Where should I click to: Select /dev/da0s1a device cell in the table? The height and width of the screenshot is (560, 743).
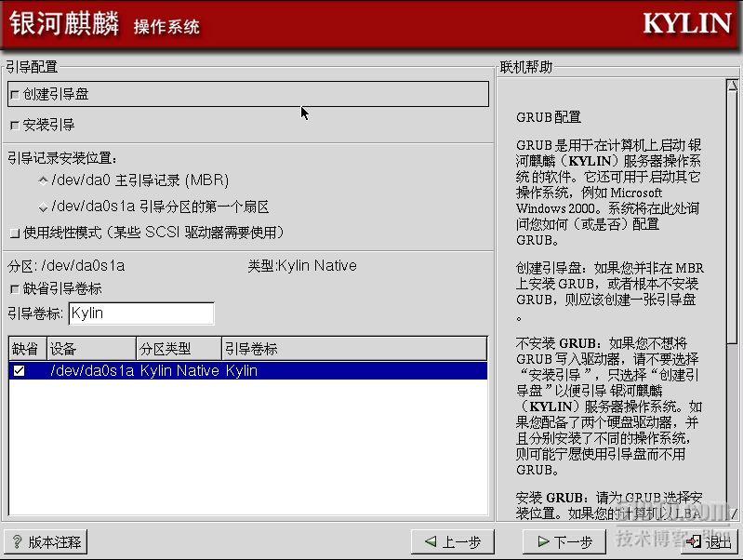tap(92, 370)
